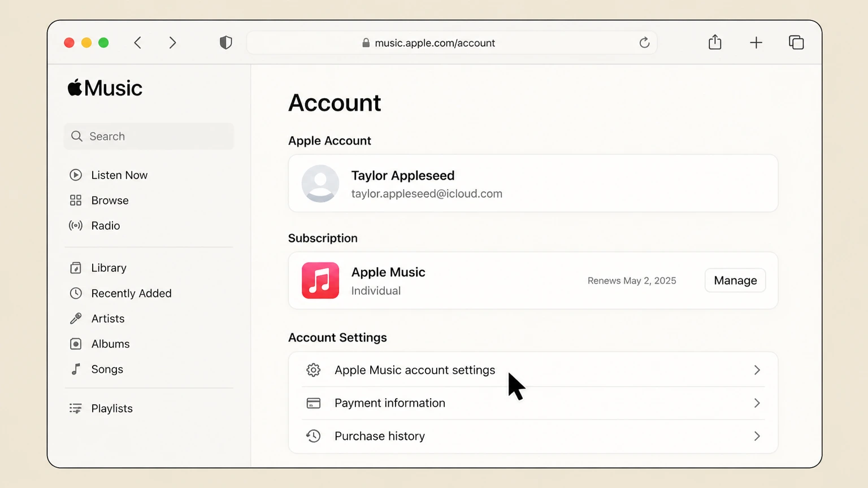The image size is (868, 488).
Task: Click the Individual plan label
Action: pyautogui.click(x=376, y=291)
